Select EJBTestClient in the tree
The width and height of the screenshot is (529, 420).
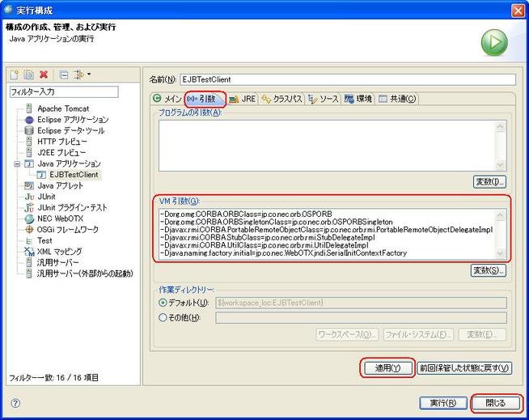click(74, 175)
